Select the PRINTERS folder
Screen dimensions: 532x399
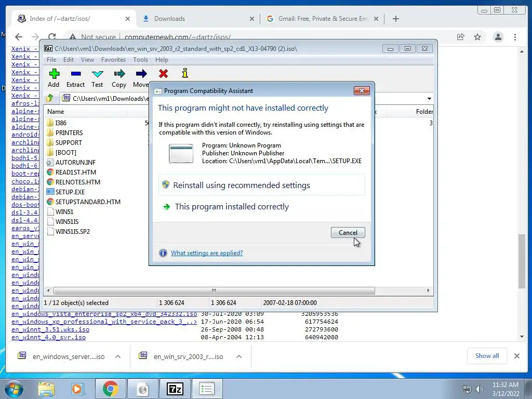[x=69, y=132]
